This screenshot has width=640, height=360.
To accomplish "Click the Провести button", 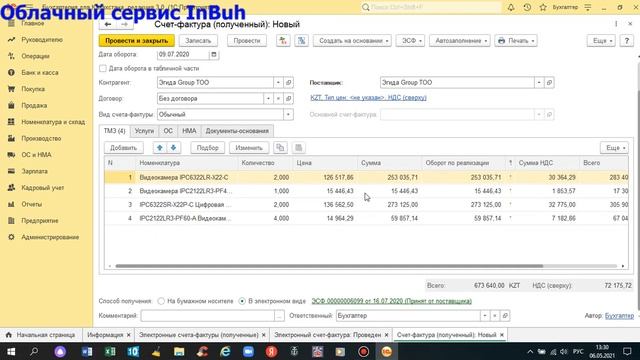I will coord(247,41).
